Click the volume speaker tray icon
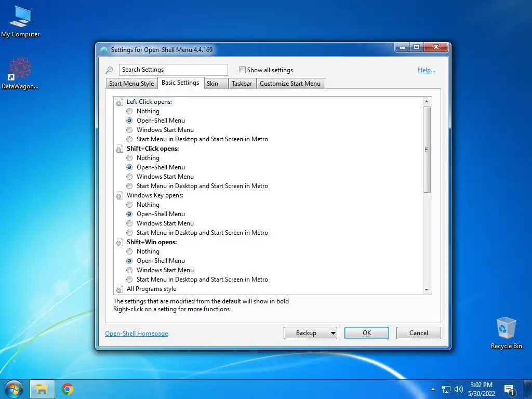Image resolution: width=532 pixels, height=399 pixels. (458, 389)
